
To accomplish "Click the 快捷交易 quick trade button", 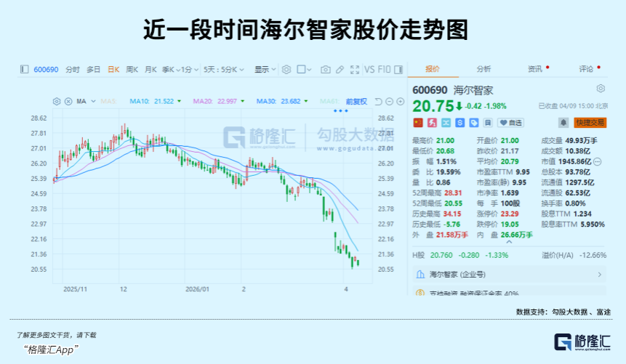I will point(590,123).
